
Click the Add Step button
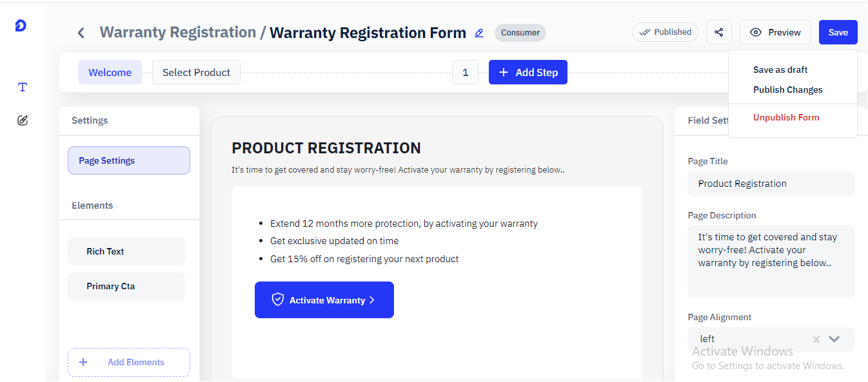(528, 72)
